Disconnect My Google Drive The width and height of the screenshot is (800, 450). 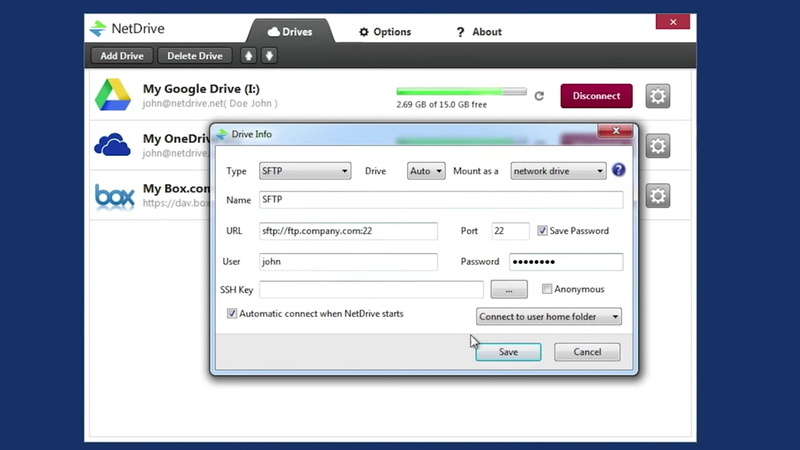coord(596,96)
